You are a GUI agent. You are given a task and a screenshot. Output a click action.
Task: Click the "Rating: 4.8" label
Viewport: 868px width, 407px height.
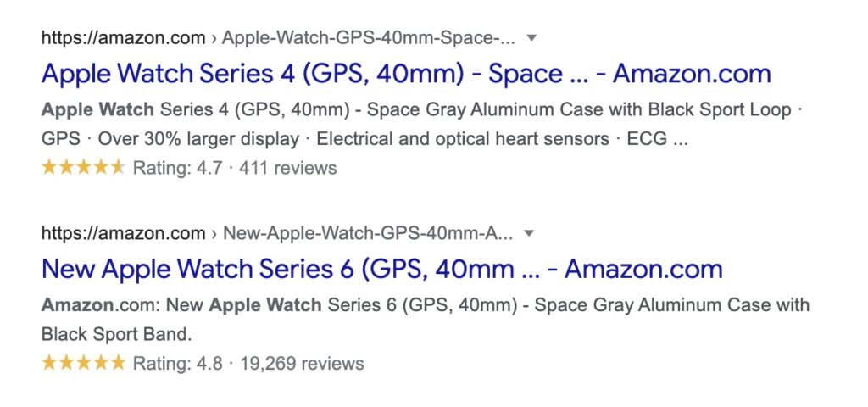click(177, 364)
